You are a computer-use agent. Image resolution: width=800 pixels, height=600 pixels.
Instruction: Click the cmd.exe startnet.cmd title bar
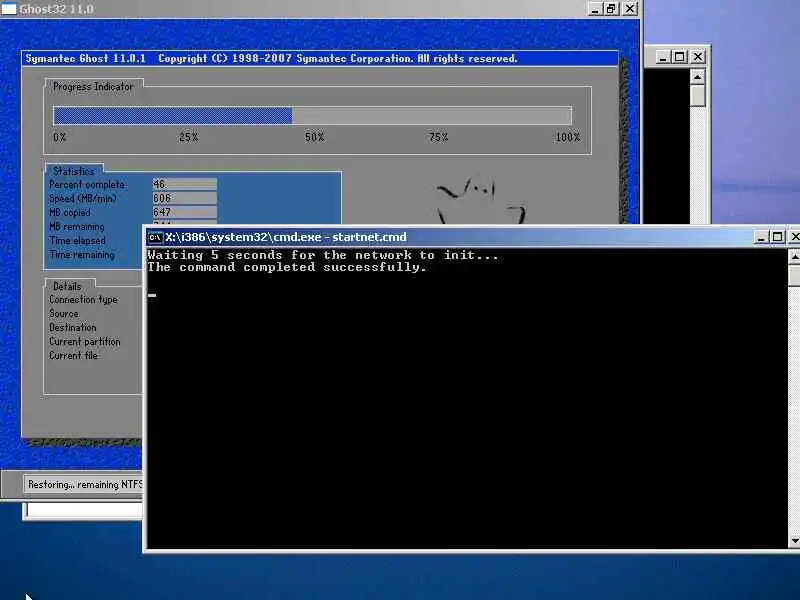click(x=457, y=237)
